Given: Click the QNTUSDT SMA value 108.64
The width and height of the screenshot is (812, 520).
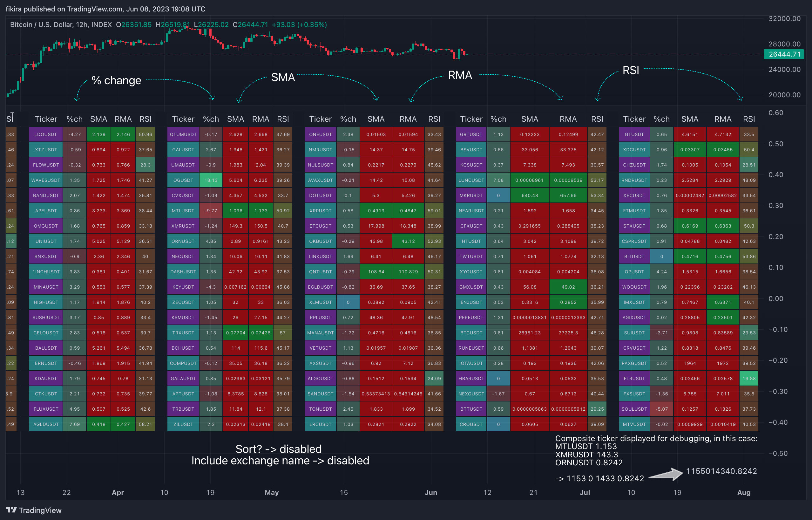Looking at the screenshot, I should [376, 272].
